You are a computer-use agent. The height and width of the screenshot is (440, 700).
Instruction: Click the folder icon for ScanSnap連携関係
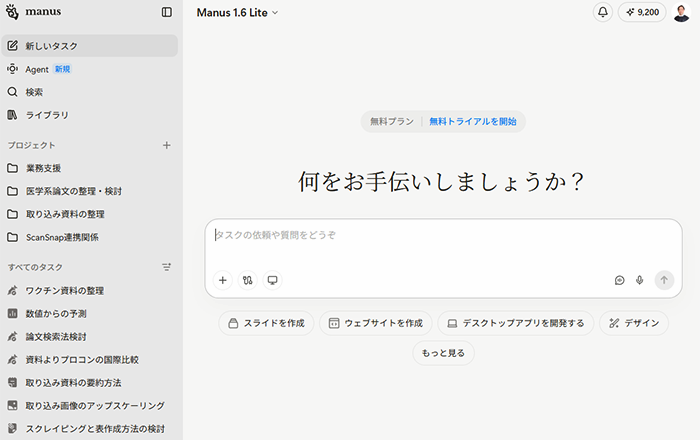tap(12, 237)
